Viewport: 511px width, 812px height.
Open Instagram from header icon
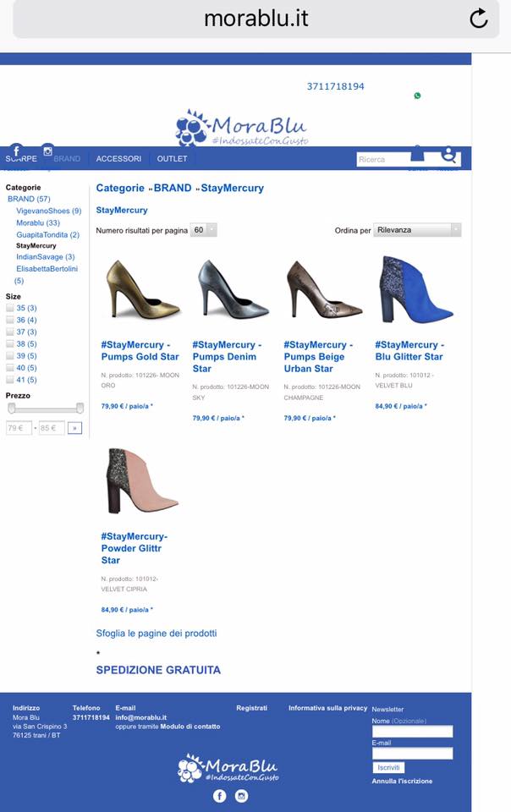tap(48, 151)
